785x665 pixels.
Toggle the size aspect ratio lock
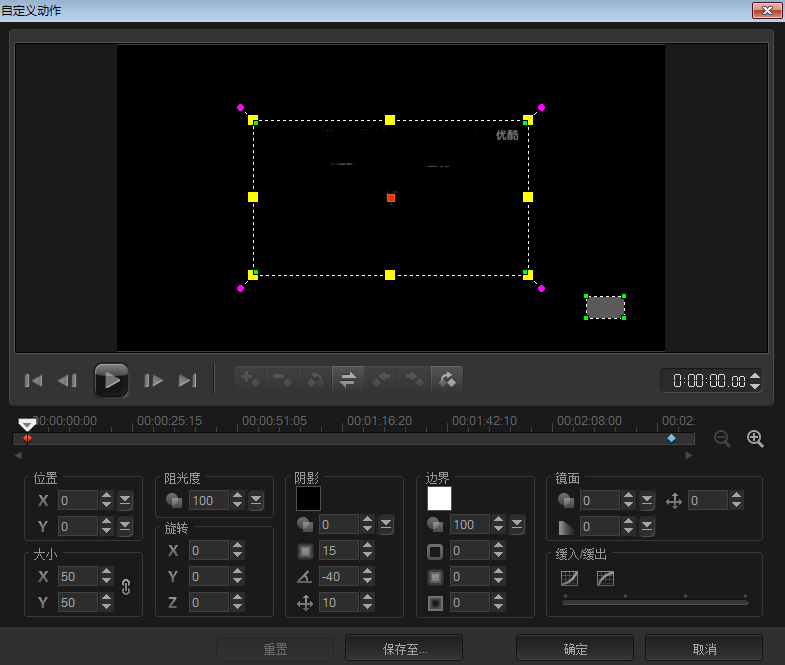pyautogui.click(x=126, y=587)
